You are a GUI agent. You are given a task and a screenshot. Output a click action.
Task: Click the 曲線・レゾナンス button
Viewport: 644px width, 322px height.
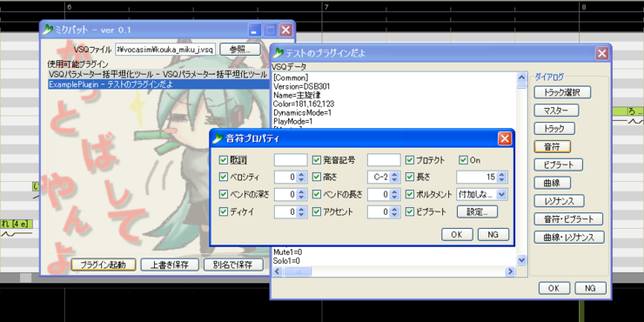[569, 237]
